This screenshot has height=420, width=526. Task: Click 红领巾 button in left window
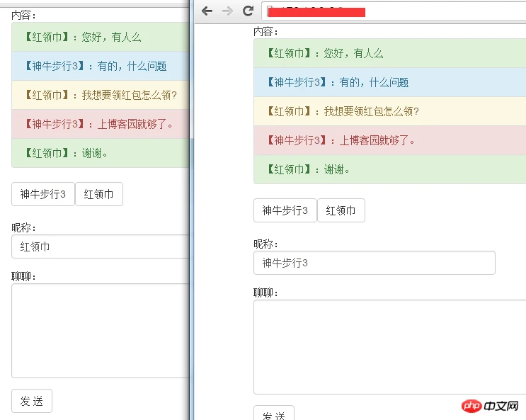pyautogui.click(x=99, y=194)
